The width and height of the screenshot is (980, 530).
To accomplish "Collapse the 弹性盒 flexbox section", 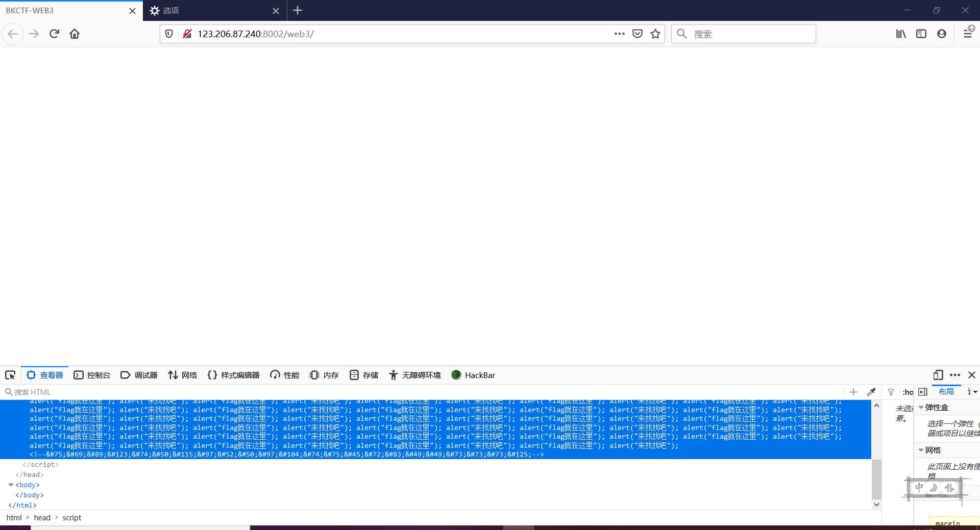I will pos(921,408).
